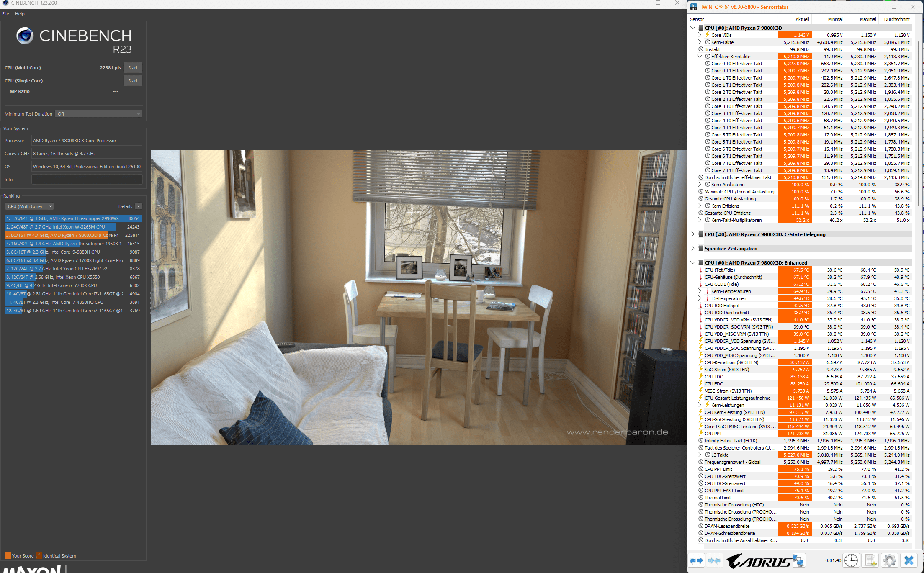This screenshot has height=573, width=924.
Task: Open the File menu in Cinebench
Action: click(5, 14)
